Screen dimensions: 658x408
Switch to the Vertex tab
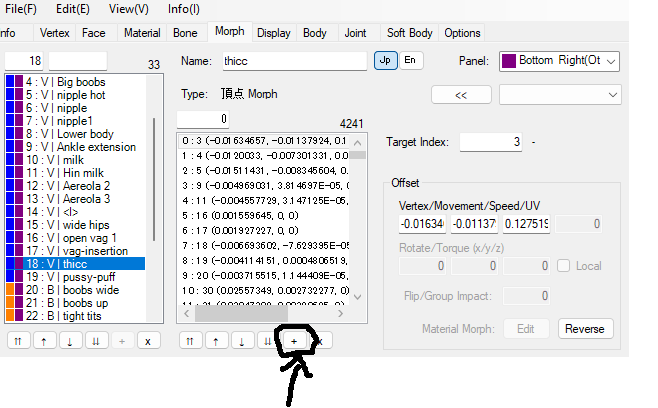pos(55,33)
